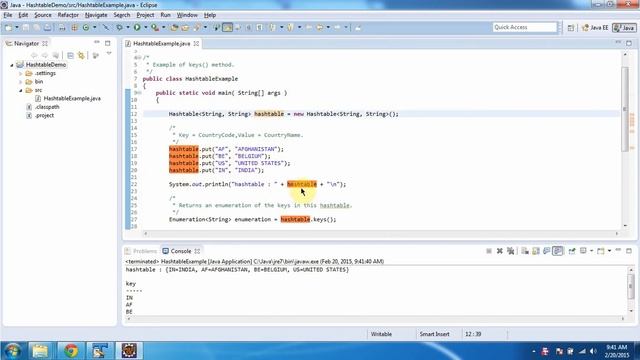Click the Save All toolbar icon
Viewport: 640px width, 360px height.
coord(36,27)
